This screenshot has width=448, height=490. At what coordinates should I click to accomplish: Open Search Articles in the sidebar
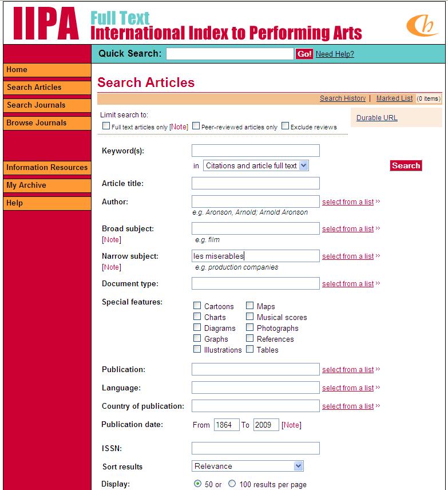pos(47,88)
